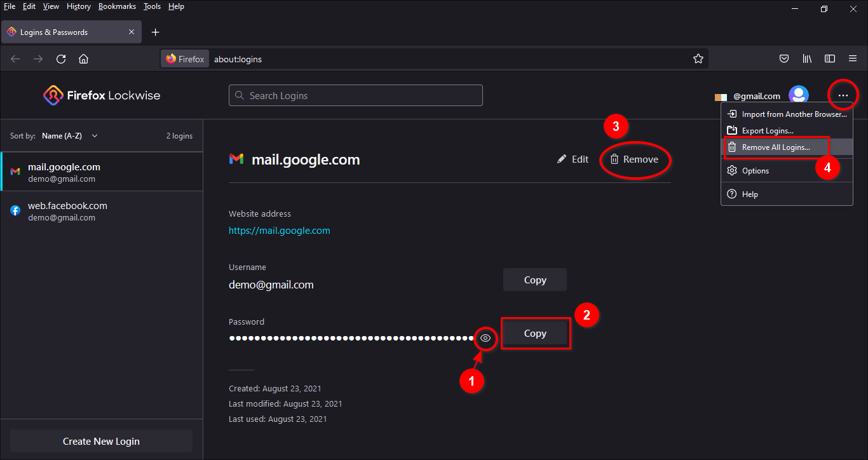The height and width of the screenshot is (460, 868).
Task: Click the @gmail.com account email label
Action: point(756,97)
